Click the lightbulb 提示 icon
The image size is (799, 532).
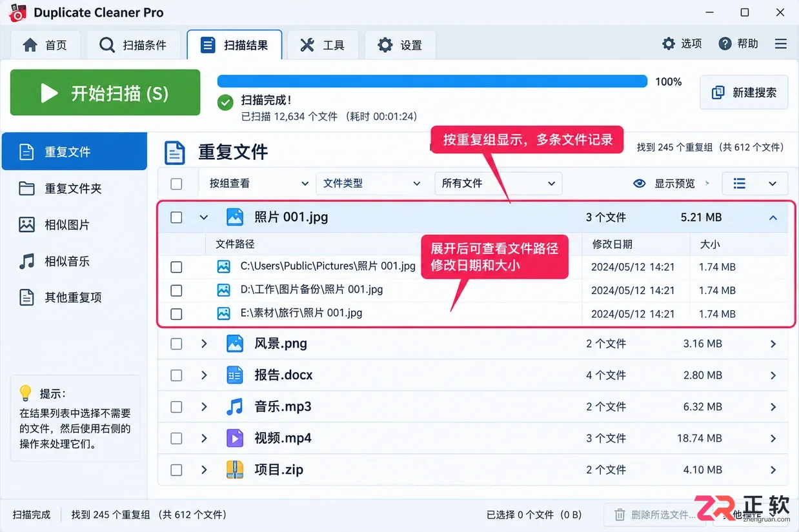point(26,393)
